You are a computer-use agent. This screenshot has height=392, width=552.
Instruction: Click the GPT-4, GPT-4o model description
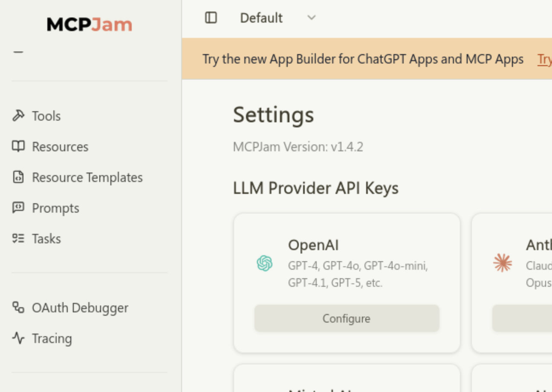358,274
